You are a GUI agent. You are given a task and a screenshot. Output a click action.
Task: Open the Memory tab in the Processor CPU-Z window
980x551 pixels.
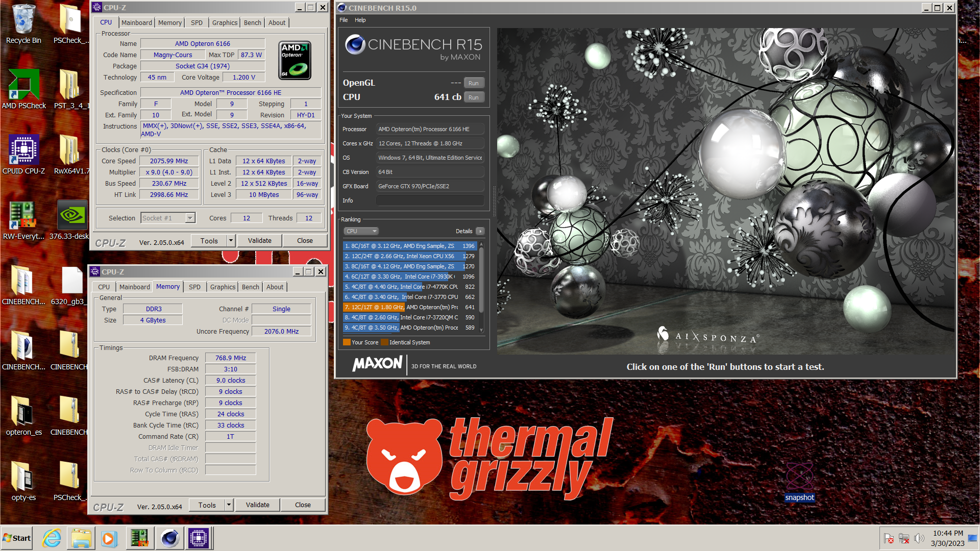[170, 22]
